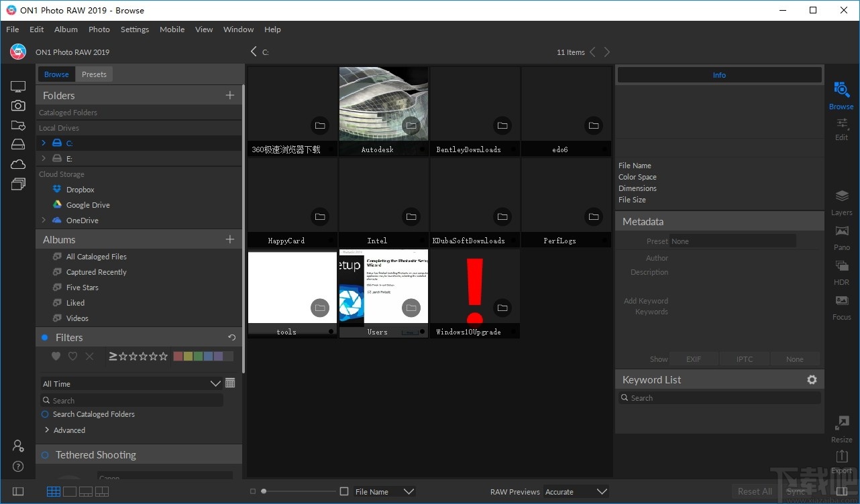Switch to grid thumbnail view
Viewport: 860px width, 504px height.
point(54,491)
